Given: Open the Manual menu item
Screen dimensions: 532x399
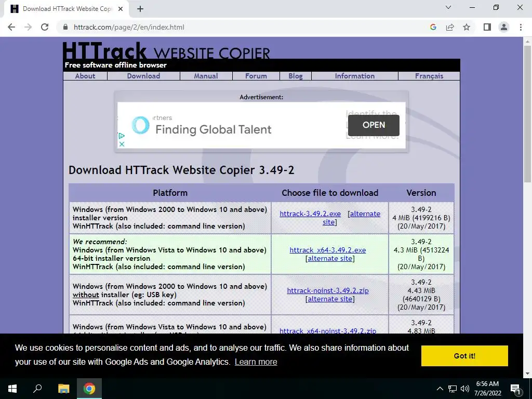Looking at the screenshot, I should click(206, 76).
